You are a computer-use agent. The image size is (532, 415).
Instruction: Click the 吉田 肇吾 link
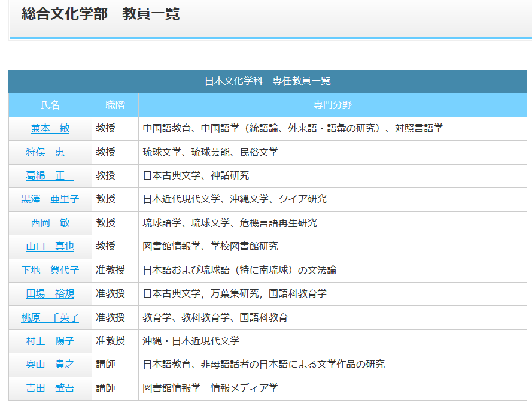[50, 388]
